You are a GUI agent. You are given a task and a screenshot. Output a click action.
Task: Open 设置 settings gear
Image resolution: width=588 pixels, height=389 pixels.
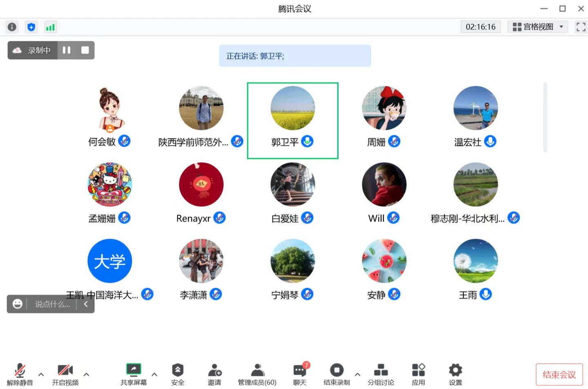(455, 373)
